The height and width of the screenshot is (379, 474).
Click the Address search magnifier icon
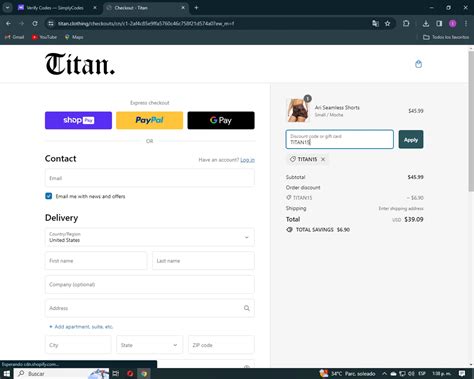(247, 308)
